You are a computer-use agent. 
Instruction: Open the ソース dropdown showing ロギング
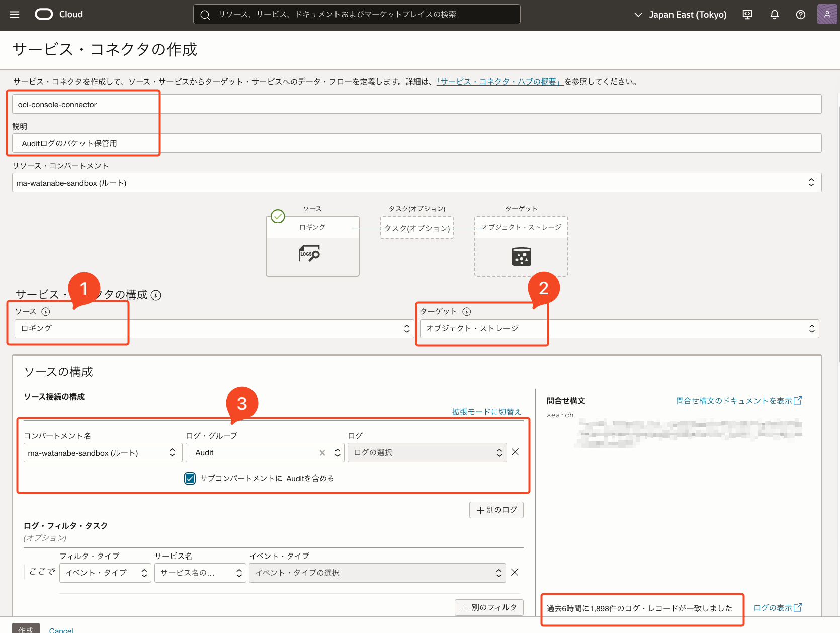(x=214, y=329)
